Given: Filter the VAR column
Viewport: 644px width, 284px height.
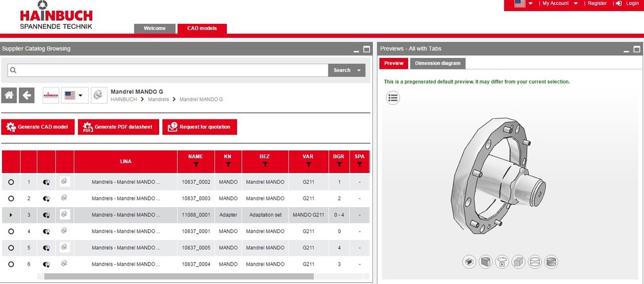Looking at the screenshot, I should (x=308, y=164).
